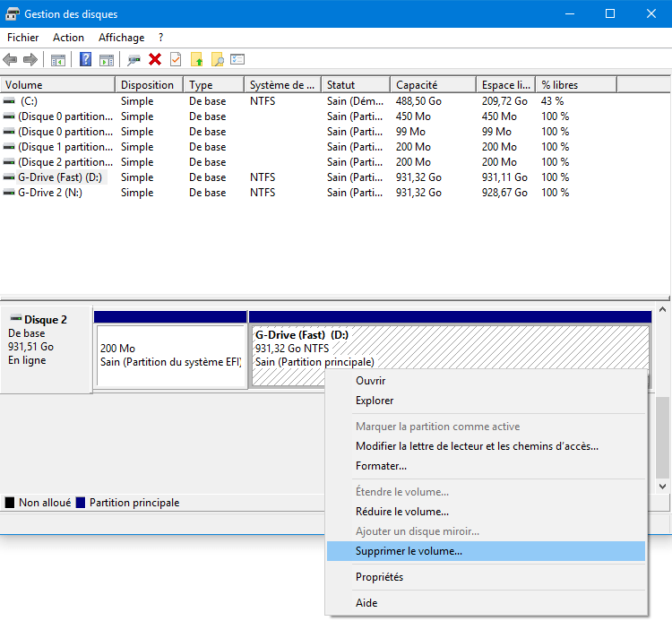Sort by the Capacité column header
Screen dimensions: 672x621
pos(432,85)
